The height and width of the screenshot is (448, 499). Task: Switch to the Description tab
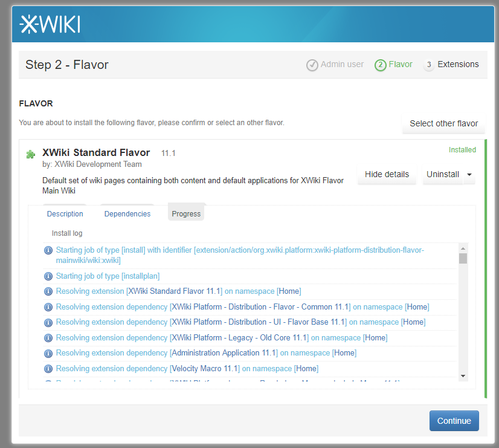65,213
